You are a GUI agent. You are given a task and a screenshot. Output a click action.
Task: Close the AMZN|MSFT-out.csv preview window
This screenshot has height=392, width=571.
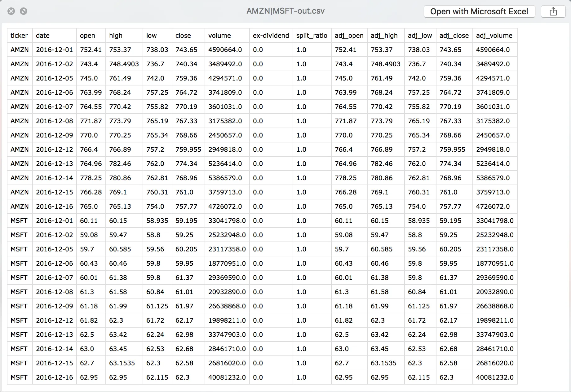[11, 11]
